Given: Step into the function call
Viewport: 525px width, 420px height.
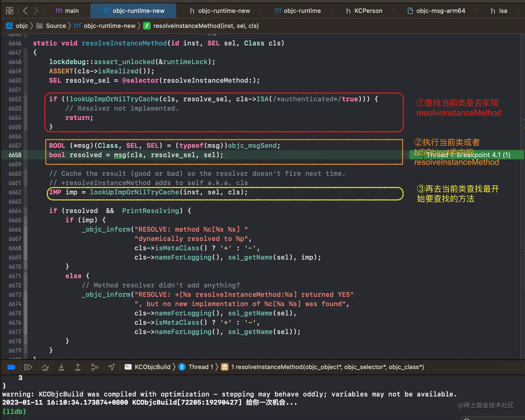Looking at the screenshot, I should tap(61, 367).
